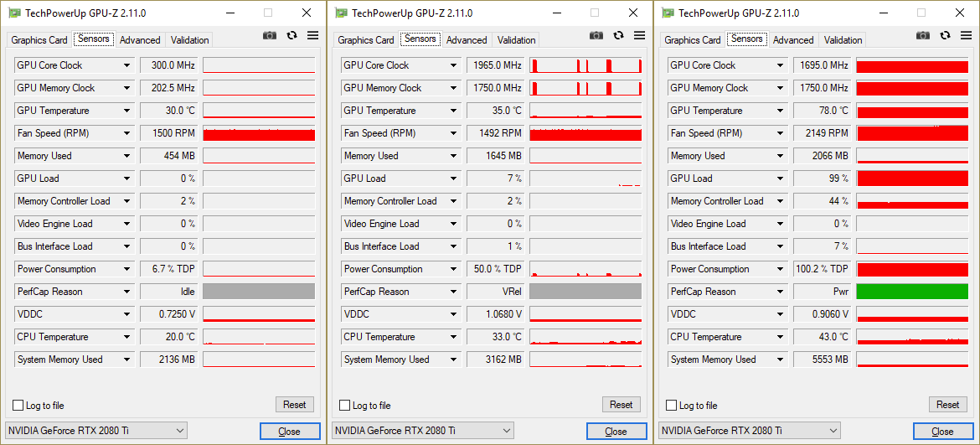Open hamburger menu in window showing 99% GPU Load
980x445 pixels.
(966, 35)
